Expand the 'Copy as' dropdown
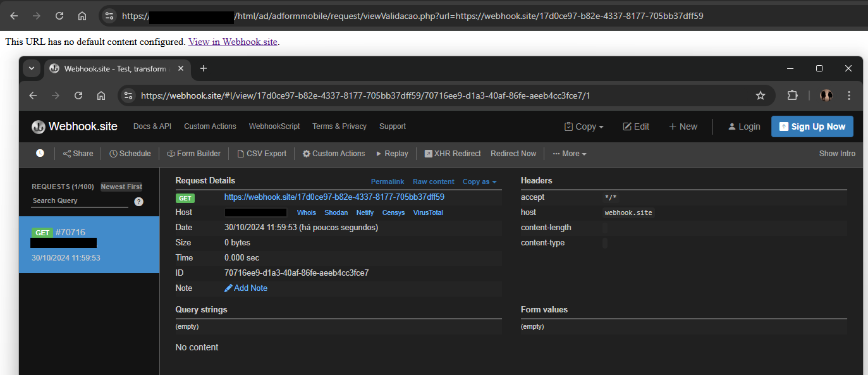 (x=480, y=181)
